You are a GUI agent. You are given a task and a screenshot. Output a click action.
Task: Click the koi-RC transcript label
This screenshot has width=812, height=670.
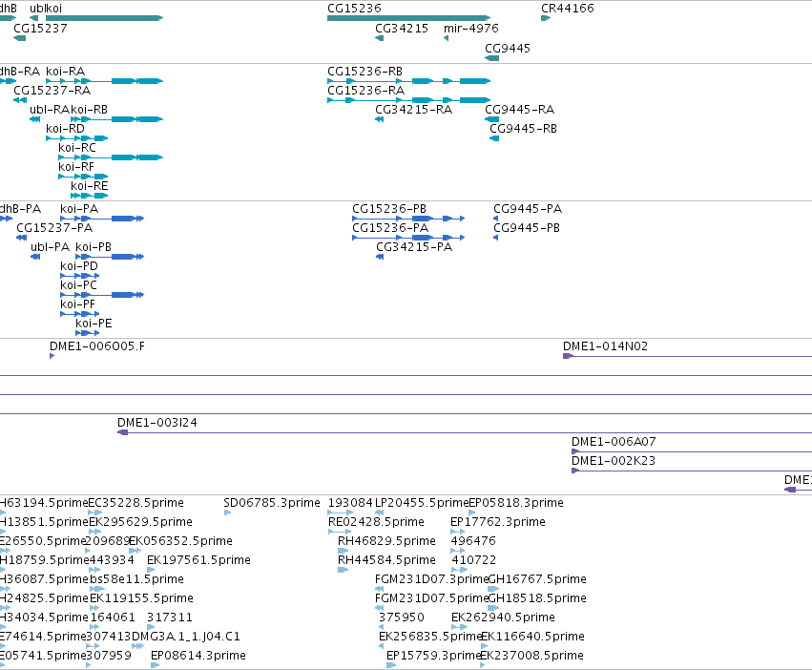click(x=77, y=148)
